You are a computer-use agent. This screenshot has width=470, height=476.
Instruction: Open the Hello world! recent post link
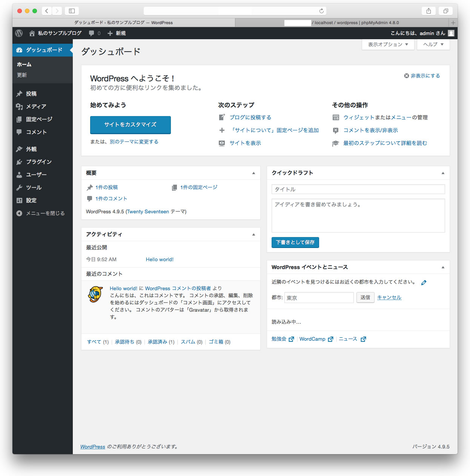click(x=160, y=259)
